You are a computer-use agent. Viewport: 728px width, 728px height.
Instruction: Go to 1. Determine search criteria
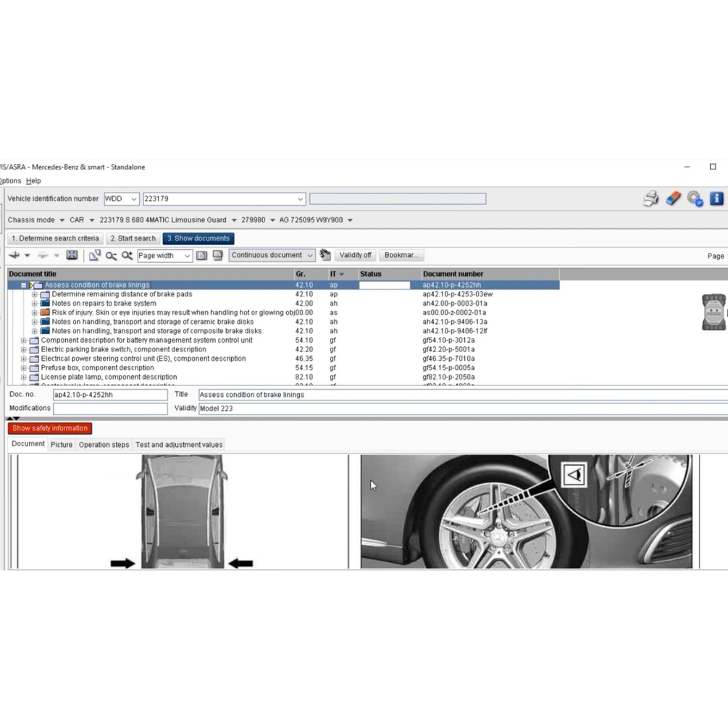55,238
